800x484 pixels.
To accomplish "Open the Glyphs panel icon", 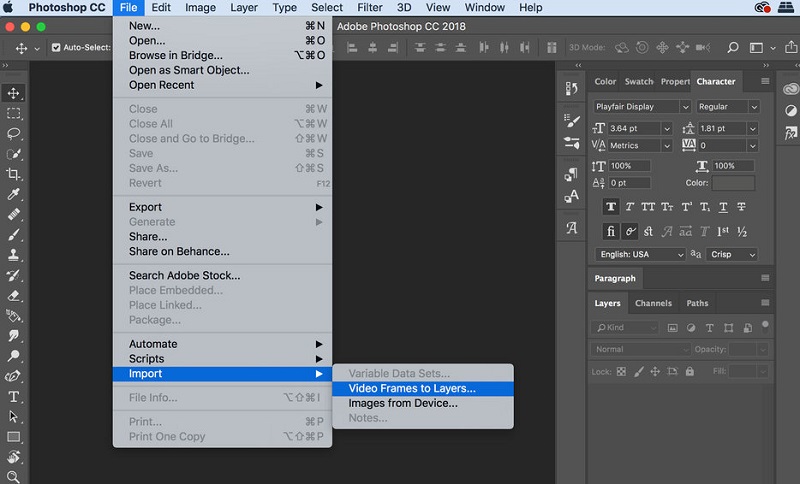I will click(x=572, y=227).
